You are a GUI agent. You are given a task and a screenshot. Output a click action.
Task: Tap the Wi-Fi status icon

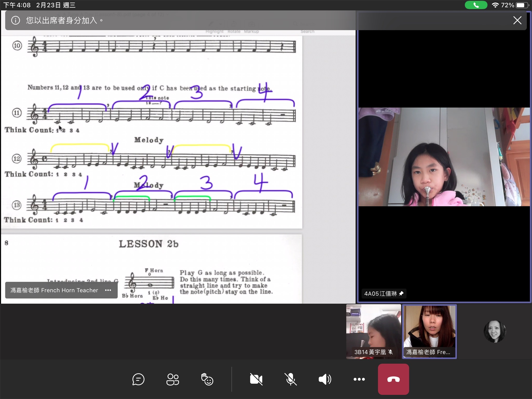pyautogui.click(x=495, y=5)
